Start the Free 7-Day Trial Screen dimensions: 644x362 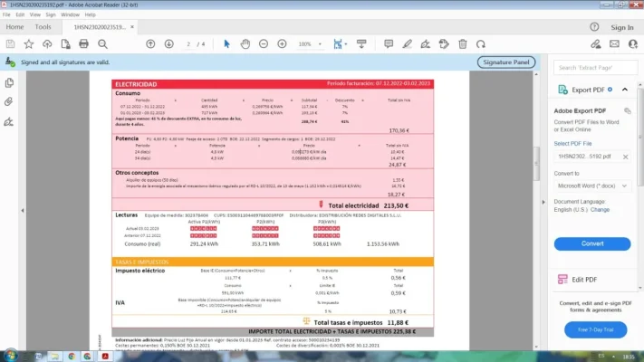[x=595, y=329]
